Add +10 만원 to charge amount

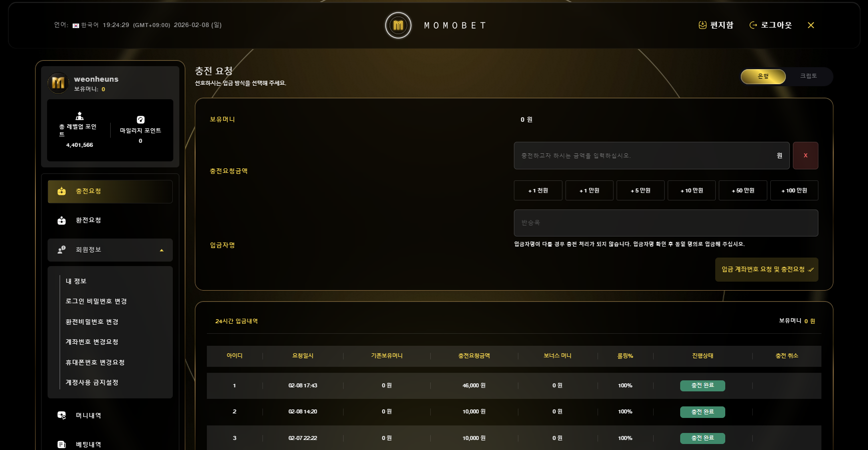click(691, 190)
